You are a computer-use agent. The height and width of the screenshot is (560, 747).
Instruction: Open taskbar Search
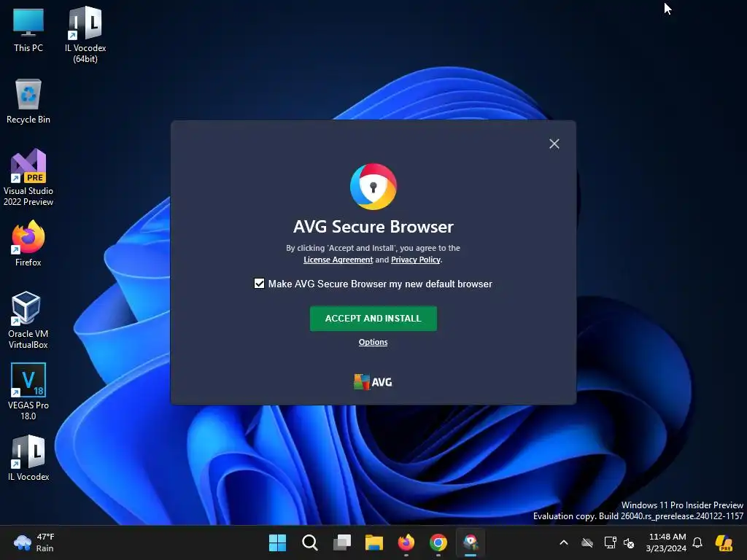[309, 542]
